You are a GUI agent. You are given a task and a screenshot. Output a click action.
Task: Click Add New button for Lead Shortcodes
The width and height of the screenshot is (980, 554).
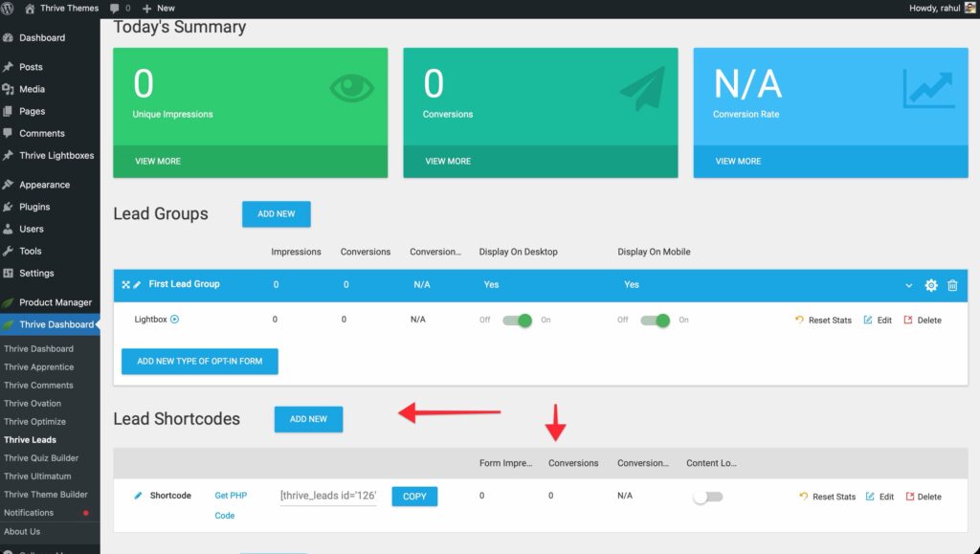pos(308,419)
